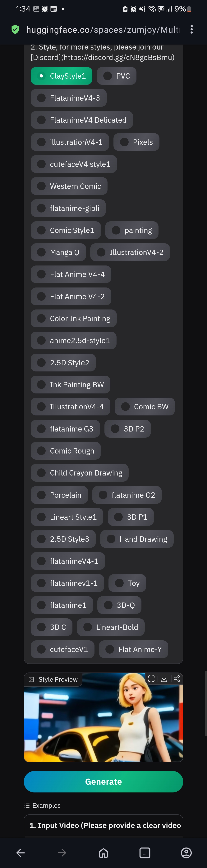
Task: Select the Flat Anime-Y style option
Action: (133, 649)
